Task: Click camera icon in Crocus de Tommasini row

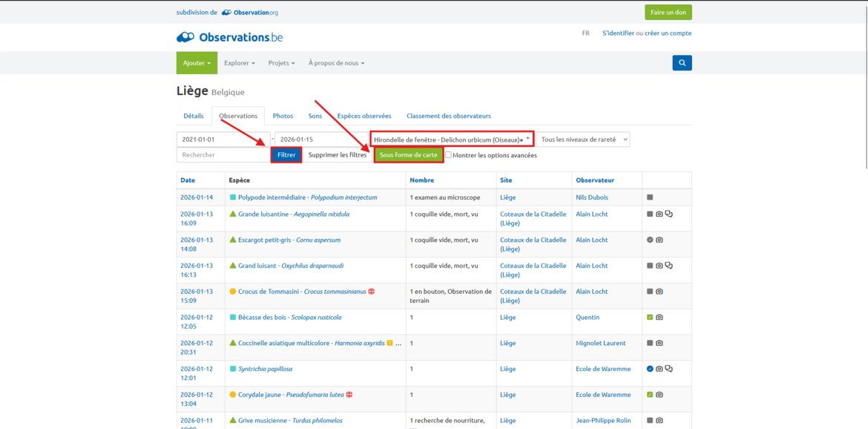Action: (x=659, y=292)
